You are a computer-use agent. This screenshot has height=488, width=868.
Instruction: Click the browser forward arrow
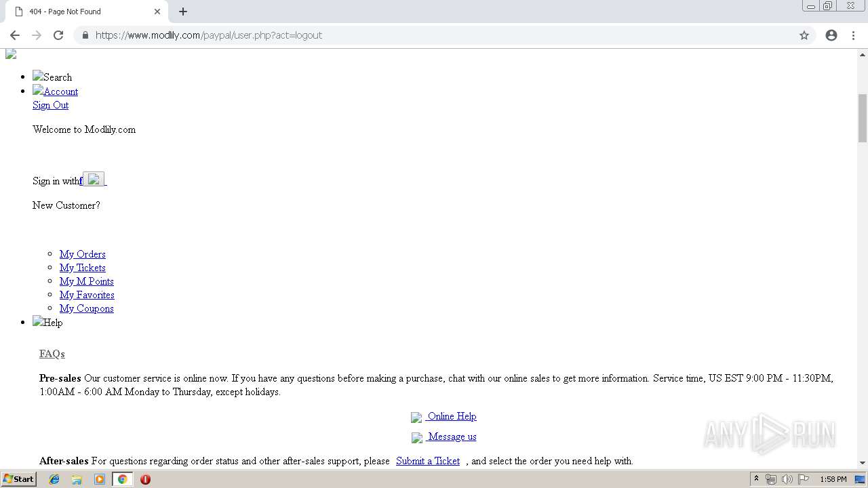[x=37, y=35]
